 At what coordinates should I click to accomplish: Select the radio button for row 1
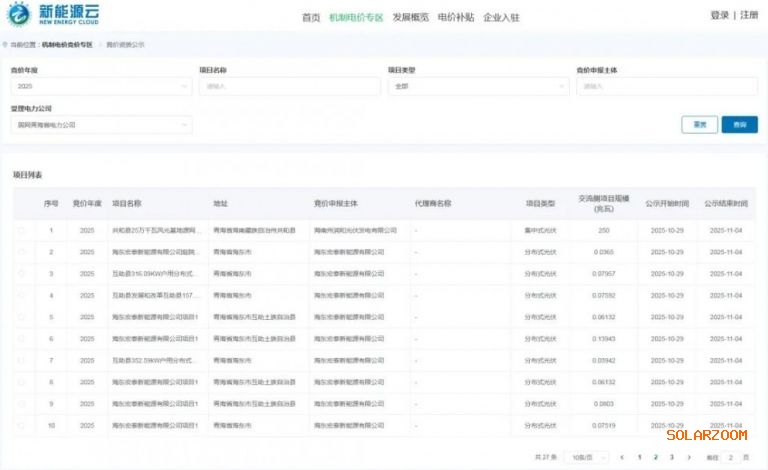(22, 230)
